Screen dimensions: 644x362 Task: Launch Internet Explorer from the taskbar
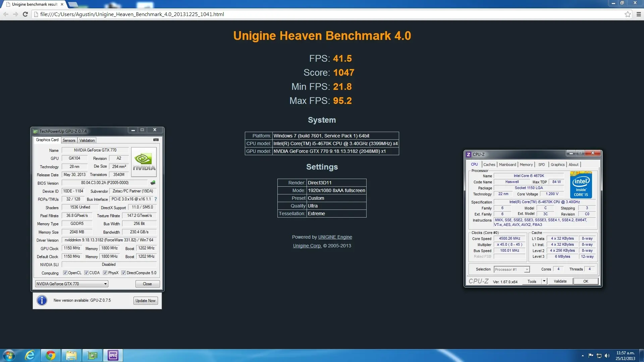(x=30, y=355)
